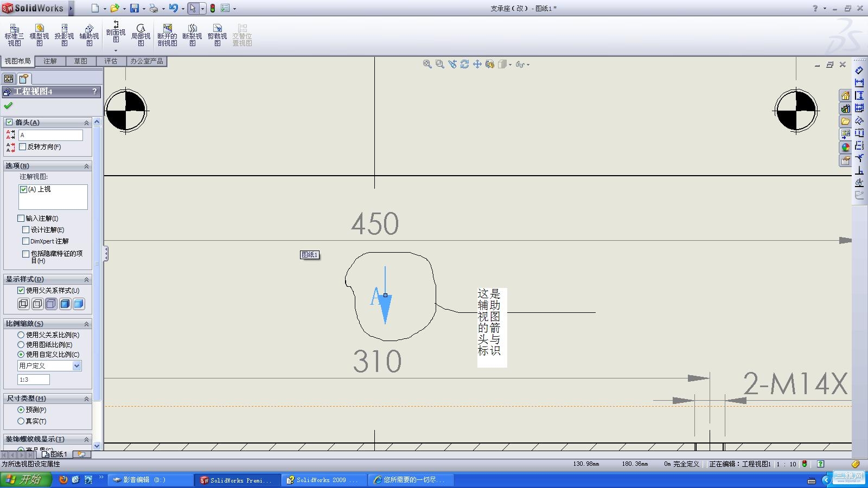Open the Appearances color ball task pane icon

[845, 147]
